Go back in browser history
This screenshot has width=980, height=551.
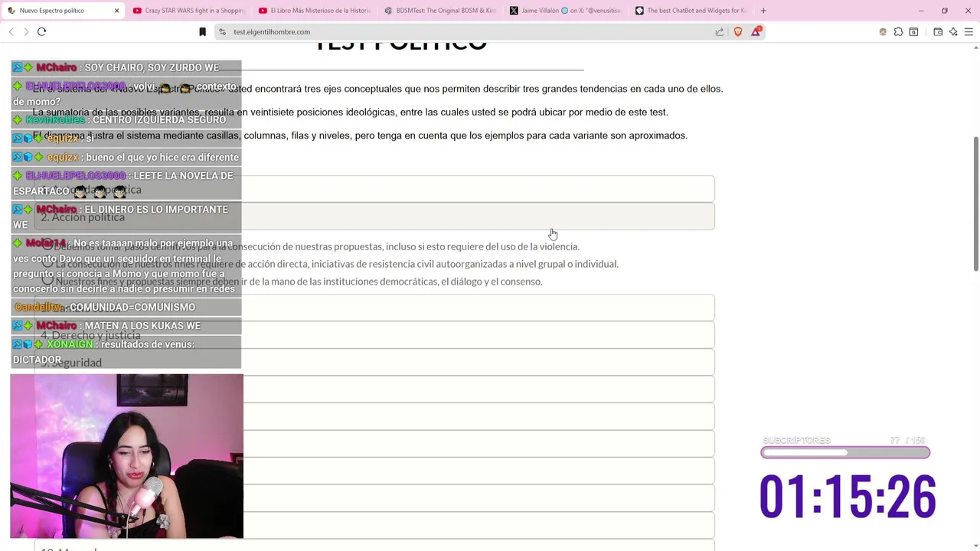point(11,31)
